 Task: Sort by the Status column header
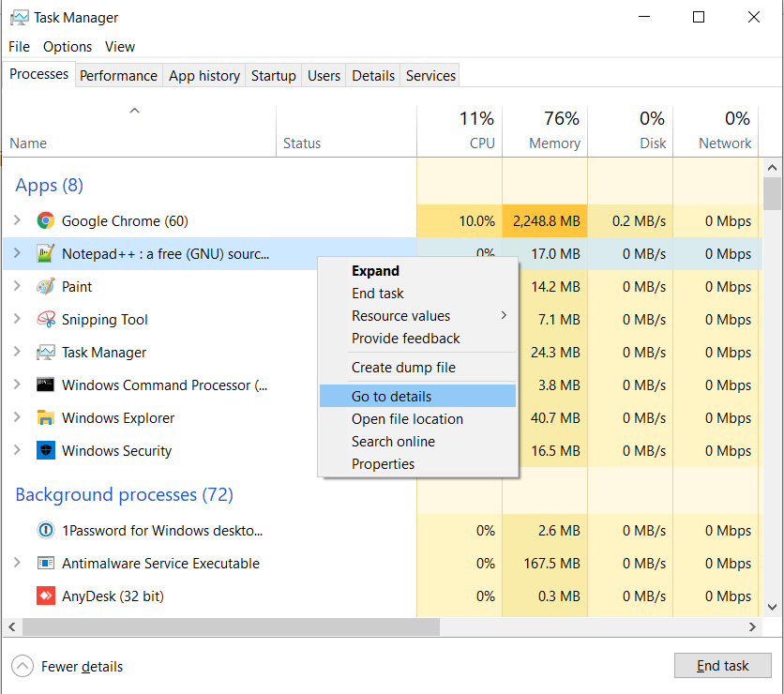coord(346,131)
